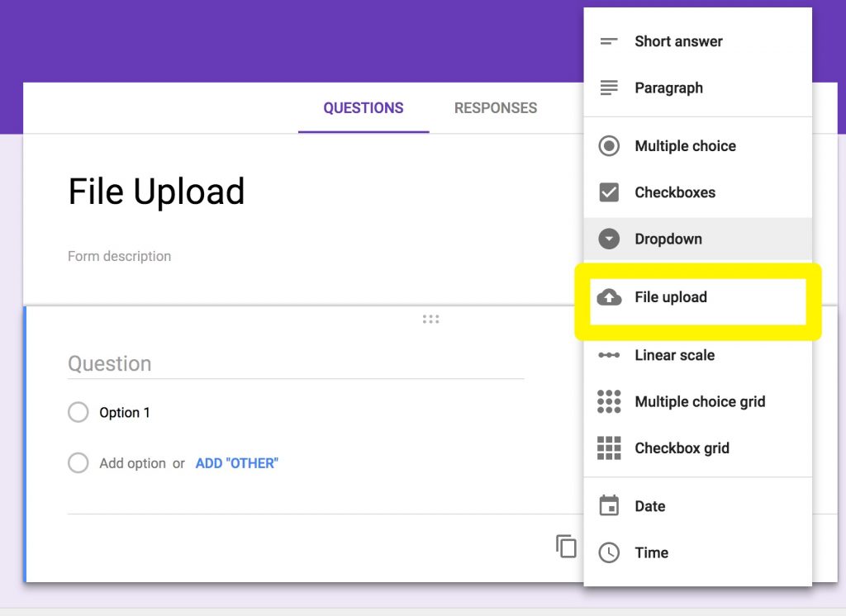846x616 pixels.
Task: Click ADD "OTHER" link
Action: coord(237,463)
